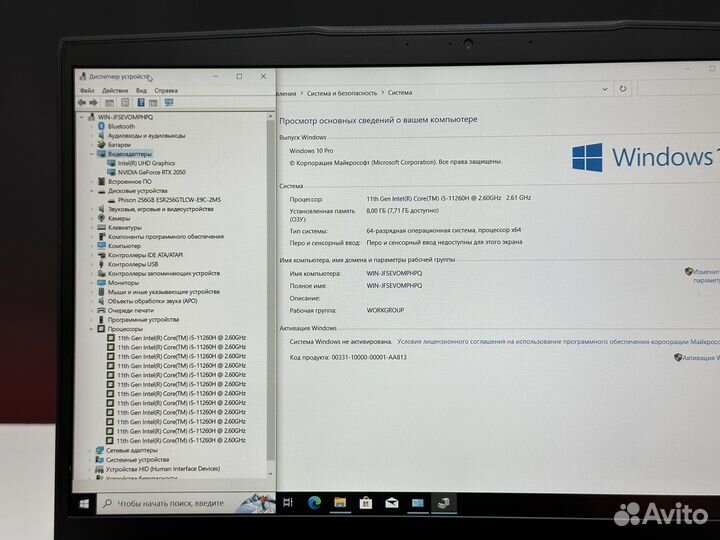Click Изменить параметры link near computer name
The height and width of the screenshot is (540, 720).
pyautogui.click(x=703, y=276)
